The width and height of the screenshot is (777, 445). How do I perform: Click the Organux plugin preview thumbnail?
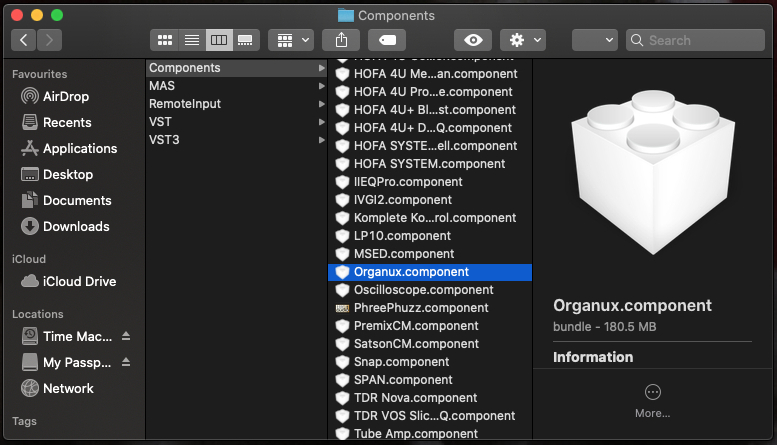click(x=653, y=172)
